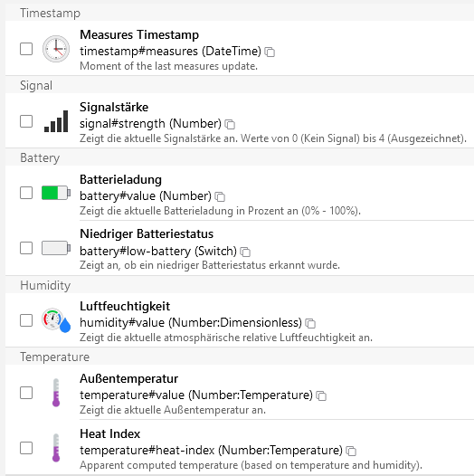Tick the Heat Index checkbox
This screenshot has height=476, width=474.
point(26,448)
